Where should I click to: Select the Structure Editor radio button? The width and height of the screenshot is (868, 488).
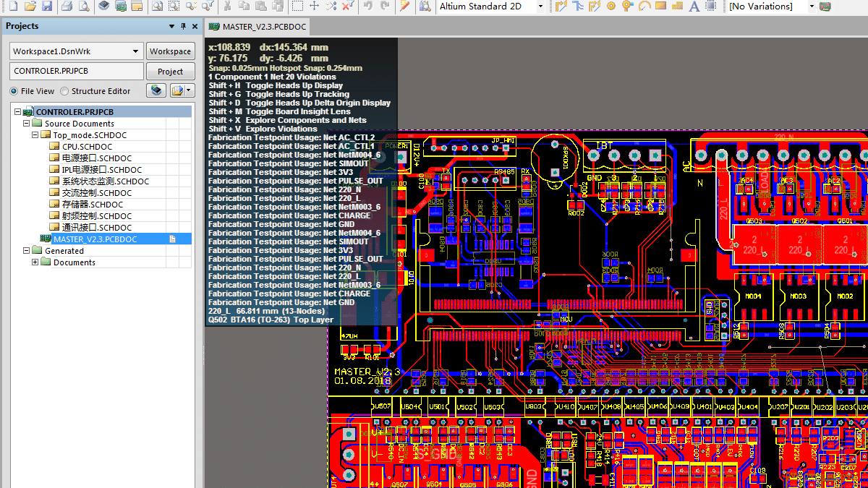[x=64, y=91]
